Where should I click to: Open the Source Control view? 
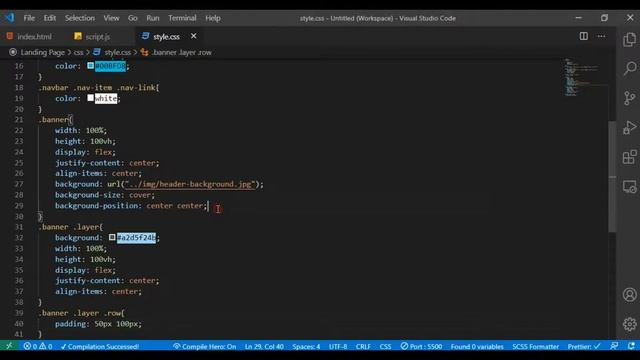(x=629, y=98)
